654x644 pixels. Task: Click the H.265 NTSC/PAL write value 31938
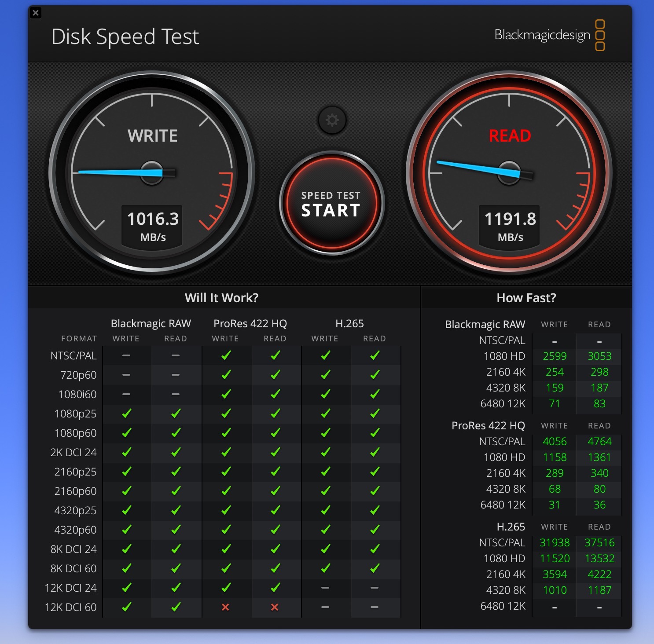pos(555,543)
